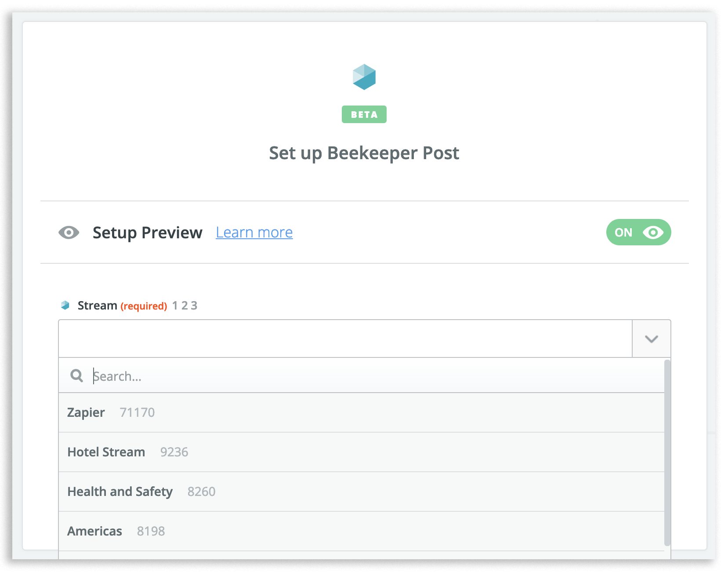Click the Set up Beekeeper Post heading
The image size is (728, 572).
coord(364,153)
